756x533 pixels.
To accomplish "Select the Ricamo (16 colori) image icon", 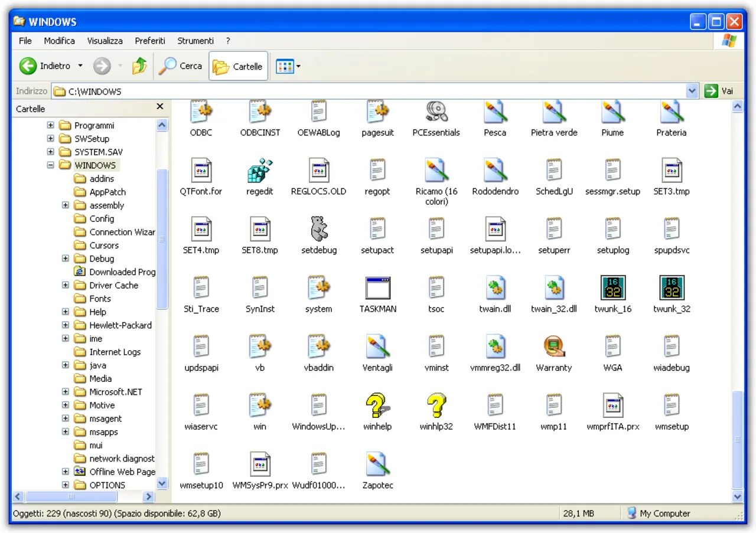I will (x=436, y=171).
